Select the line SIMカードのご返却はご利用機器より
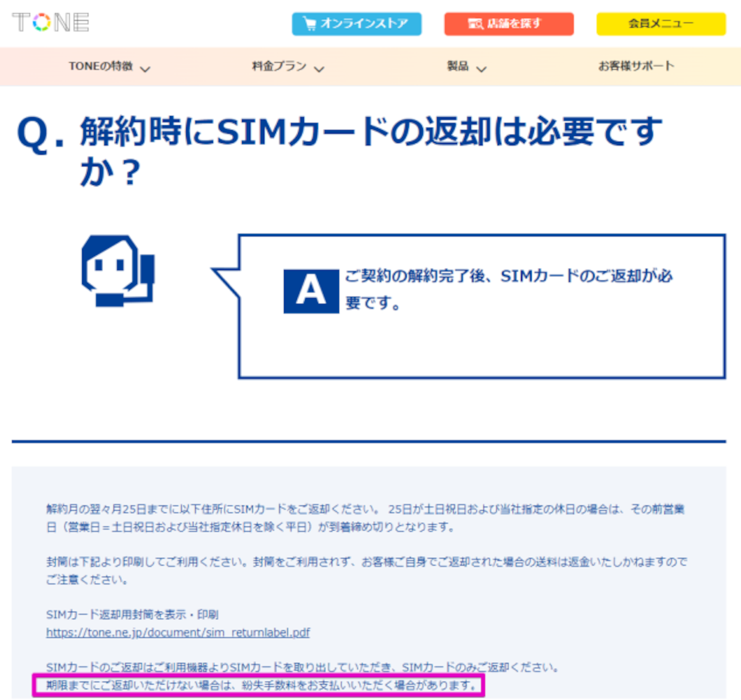The height and width of the screenshot is (700, 741). coord(303,667)
